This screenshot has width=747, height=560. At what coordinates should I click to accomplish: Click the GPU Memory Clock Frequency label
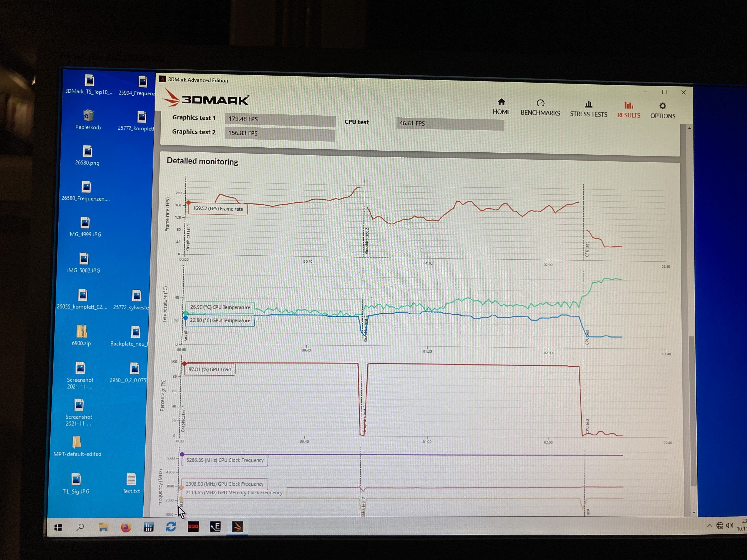(234, 492)
